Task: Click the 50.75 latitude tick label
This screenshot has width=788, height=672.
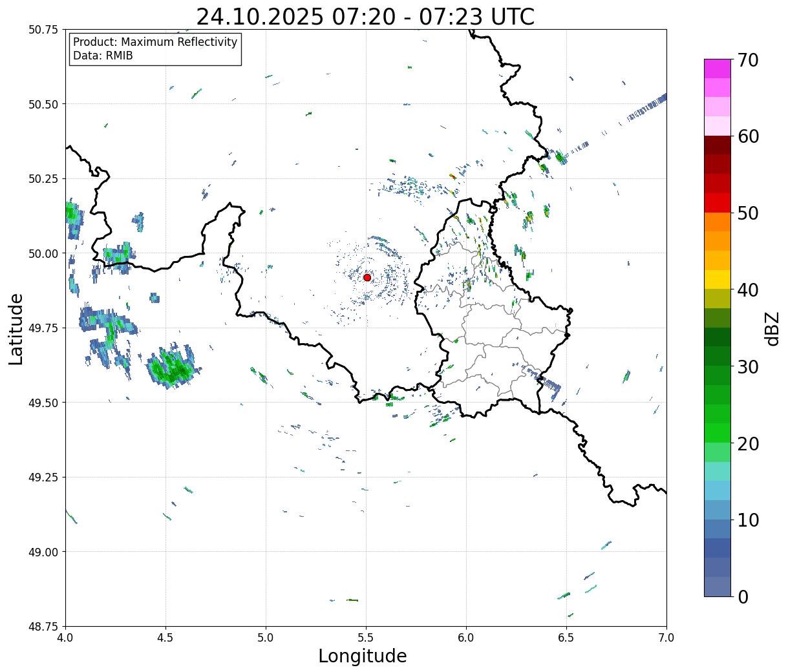Action: point(43,30)
